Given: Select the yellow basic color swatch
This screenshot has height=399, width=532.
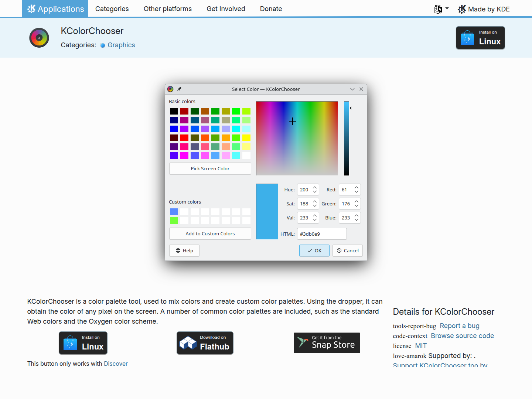Looking at the screenshot, I should [x=246, y=138].
